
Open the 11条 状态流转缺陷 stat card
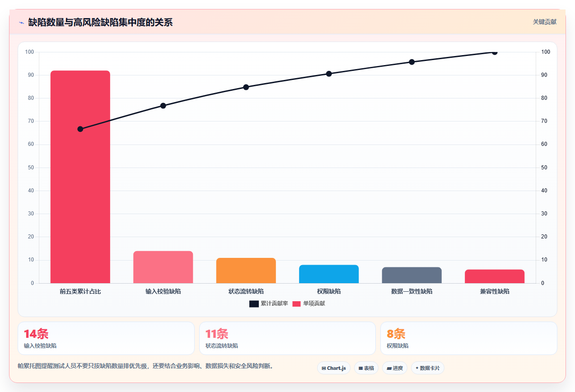pyautogui.click(x=287, y=338)
